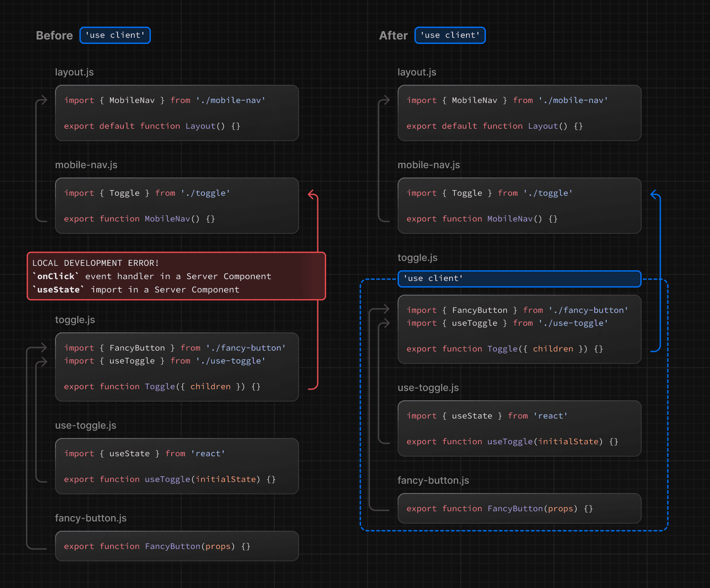Screen dimensions: 710x588
Task: Expand the Before toggle.js code block
Action: (x=176, y=367)
